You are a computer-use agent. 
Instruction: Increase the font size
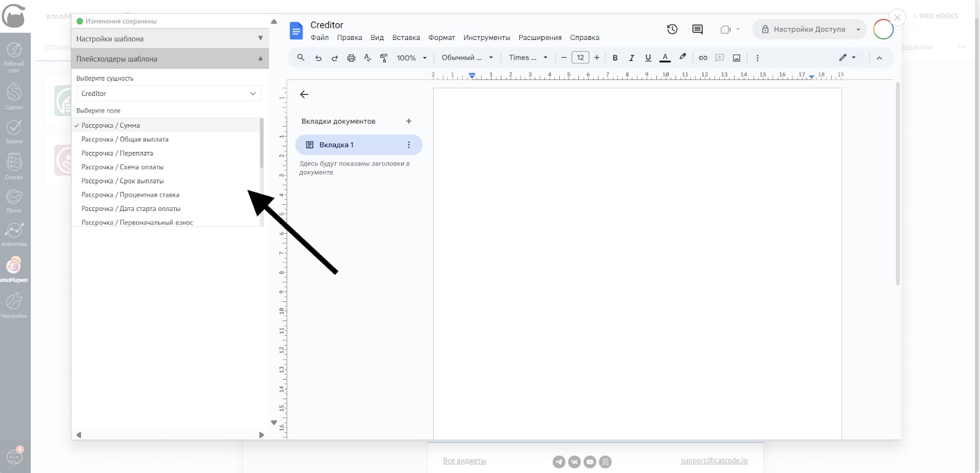click(x=597, y=58)
